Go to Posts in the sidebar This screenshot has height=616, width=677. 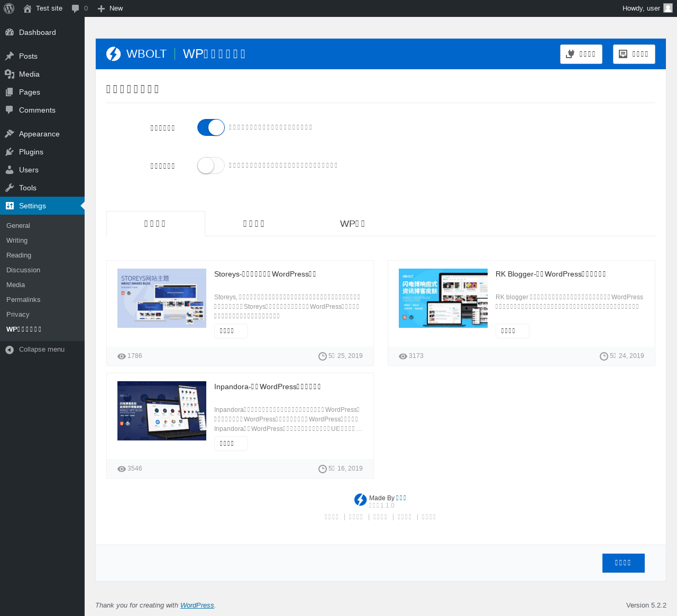42,56
